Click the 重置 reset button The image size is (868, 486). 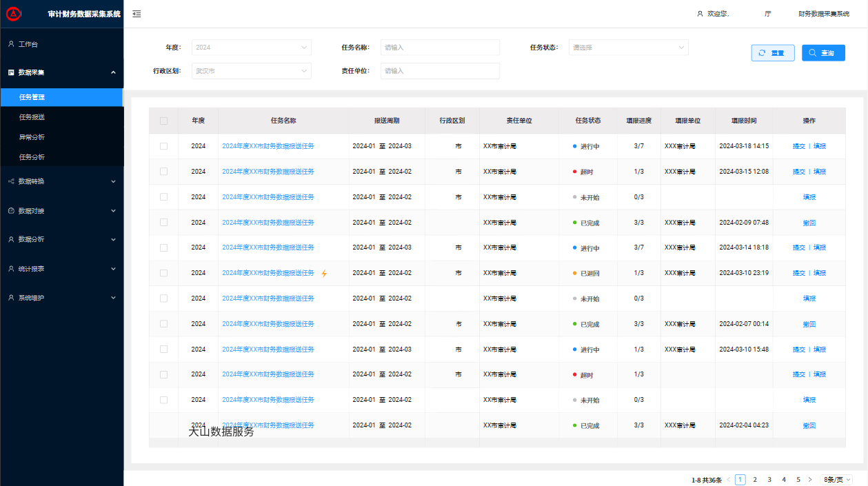(773, 53)
